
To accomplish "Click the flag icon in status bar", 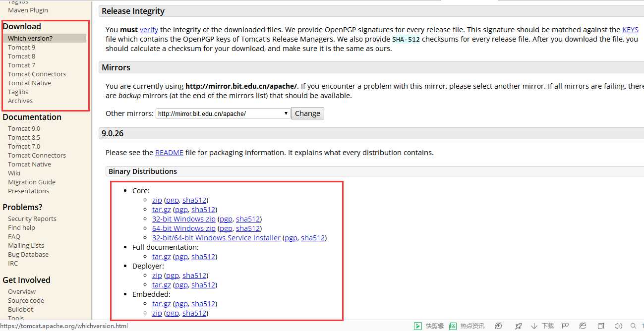I will tap(565, 326).
